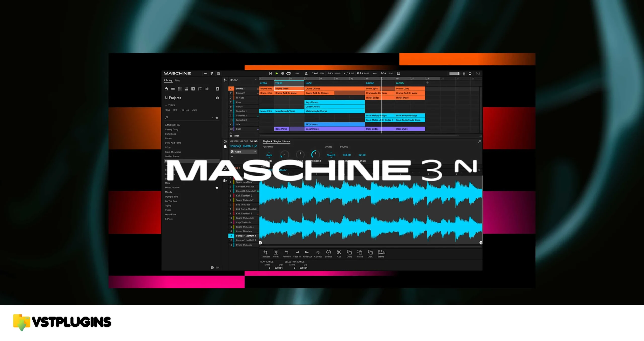The width and height of the screenshot is (644, 341).
Task: Click the Normalize (Norm.) icon
Action: coord(276,252)
